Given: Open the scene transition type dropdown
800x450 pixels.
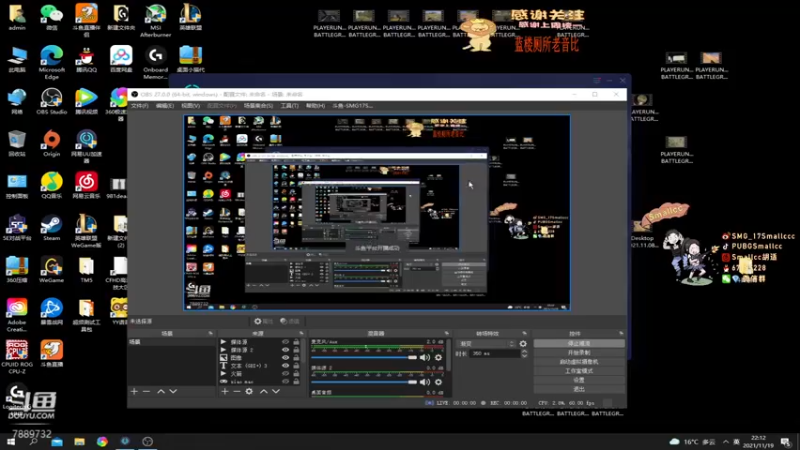Looking at the screenshot, I should 486,344.
